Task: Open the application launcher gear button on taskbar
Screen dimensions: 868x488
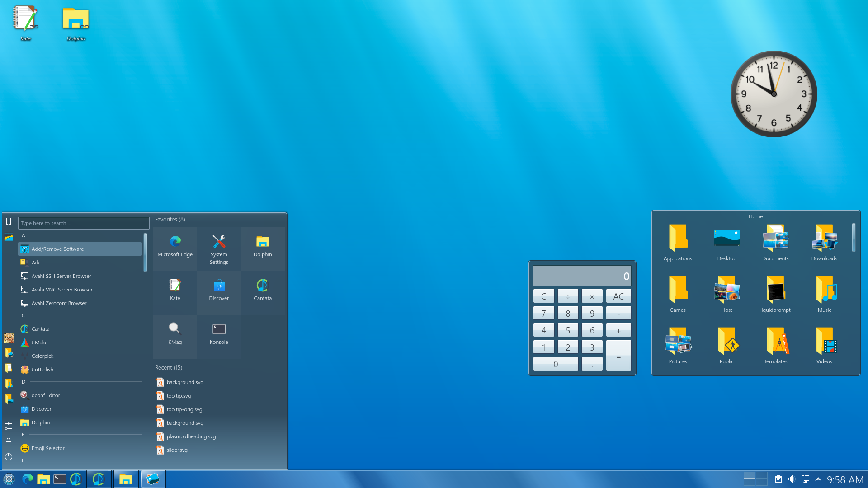Action: (9, 479)
